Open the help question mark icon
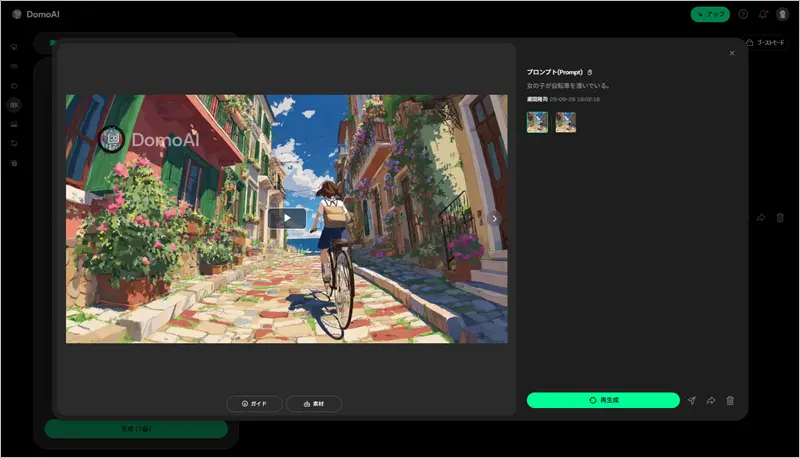This screenshot has width=800, height=458. pos(743,14)
